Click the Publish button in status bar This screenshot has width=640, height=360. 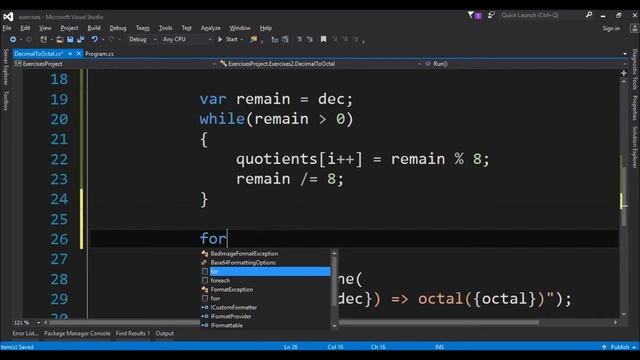coord(620,347)
